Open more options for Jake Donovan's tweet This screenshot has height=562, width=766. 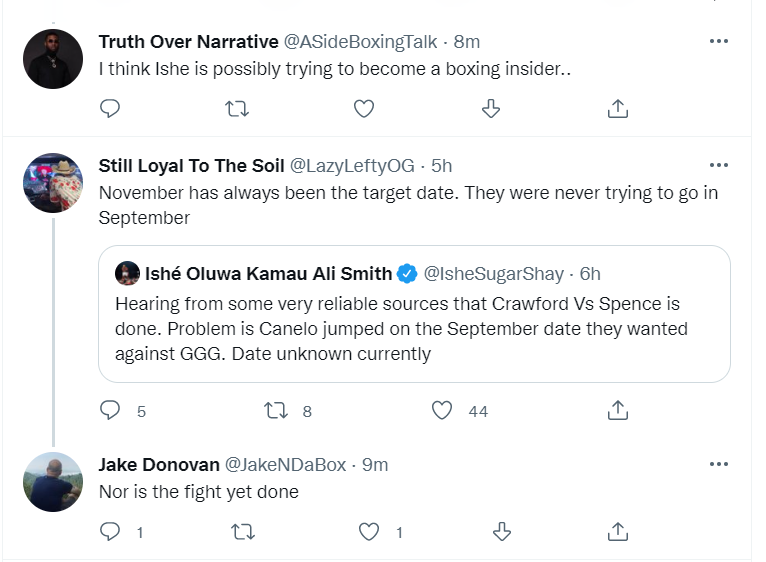[718, 464]
